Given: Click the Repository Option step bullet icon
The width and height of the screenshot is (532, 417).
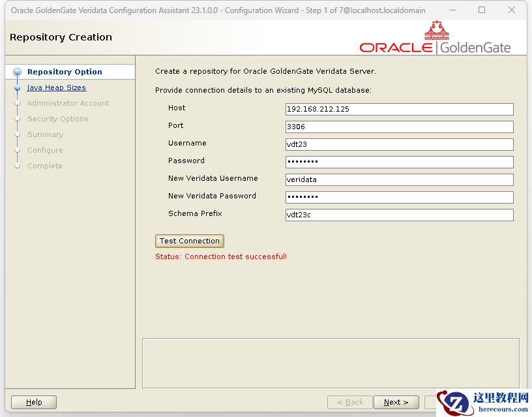Looking at the screenshot, I should pos(18,72).
